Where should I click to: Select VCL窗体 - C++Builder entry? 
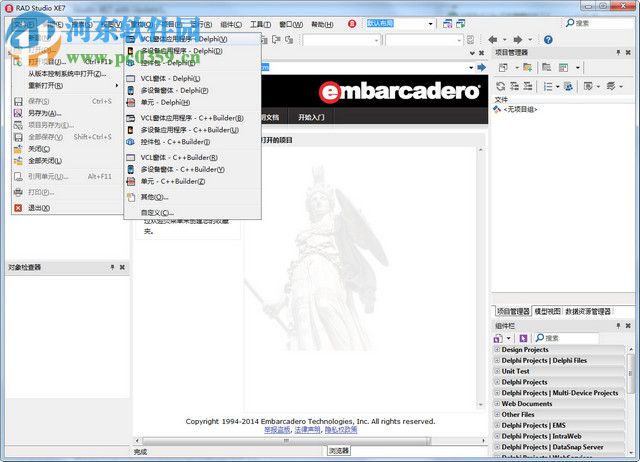(x=192, y=158)
